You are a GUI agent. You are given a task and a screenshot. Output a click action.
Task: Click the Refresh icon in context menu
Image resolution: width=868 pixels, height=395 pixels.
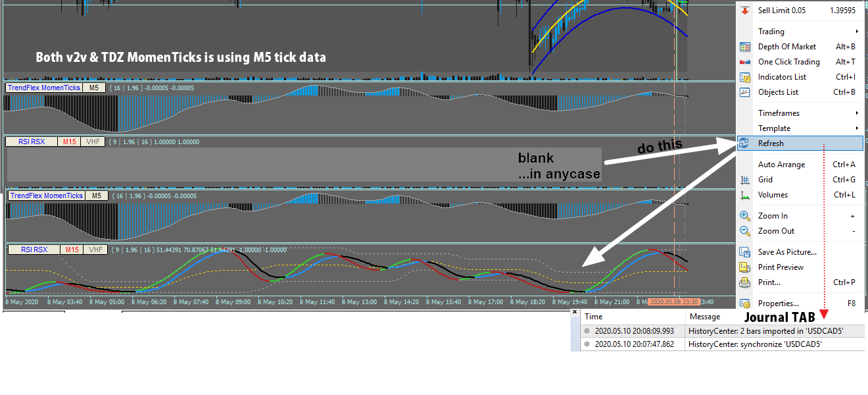click(744, 144)
